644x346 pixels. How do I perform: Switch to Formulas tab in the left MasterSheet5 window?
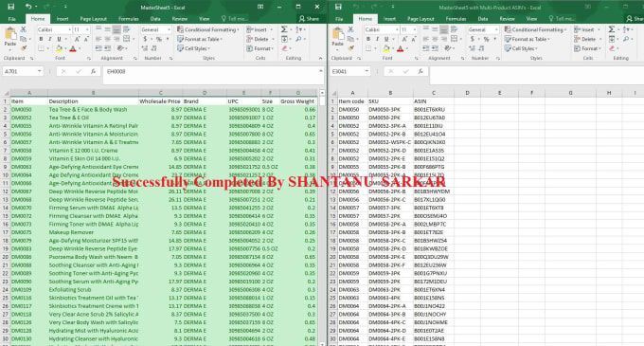(128, 19)
